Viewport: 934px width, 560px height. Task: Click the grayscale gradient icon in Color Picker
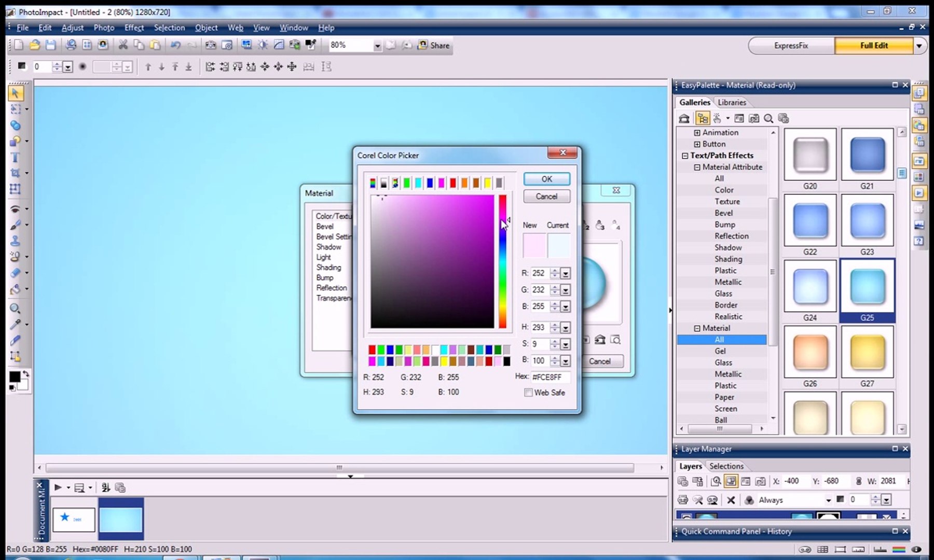click(384, 183)
